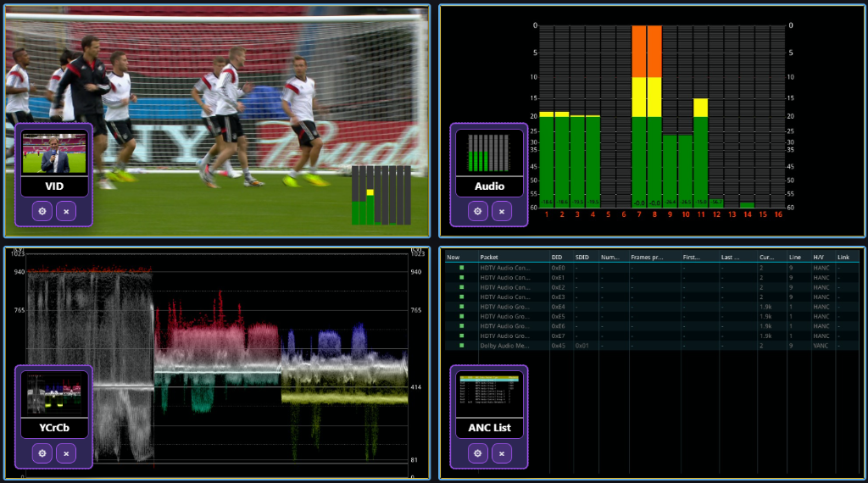Click audio channel 11 meter bar
The width and height of the screenshot is (868, 483).
(x=701, y=153)
